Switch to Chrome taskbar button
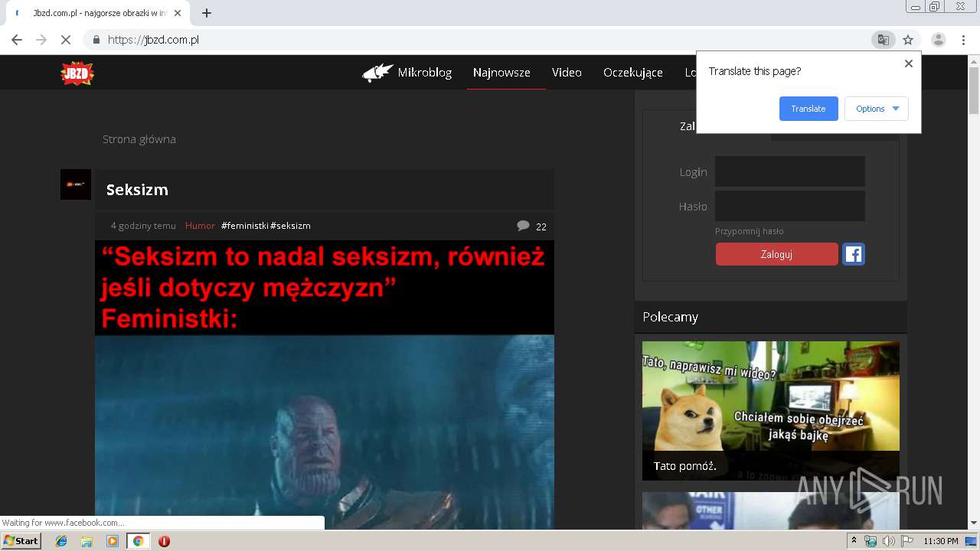This screenshot has width=980, height=551. (138, 541)
